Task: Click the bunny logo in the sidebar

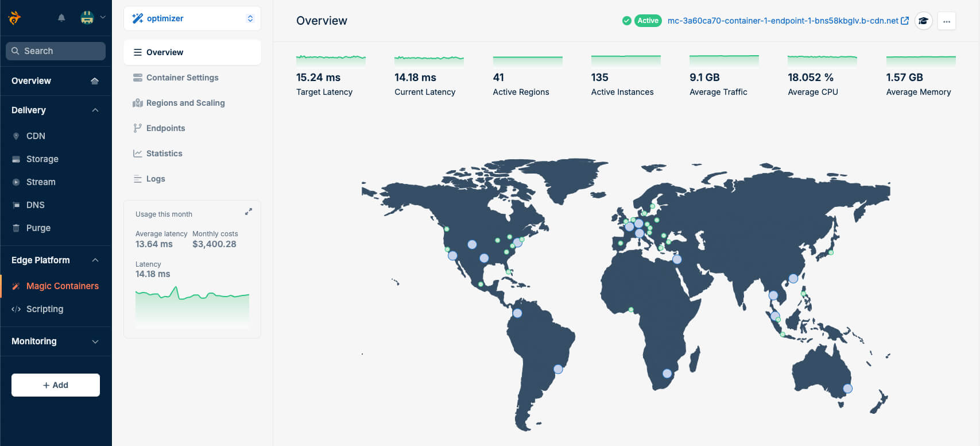Action: 15,18
